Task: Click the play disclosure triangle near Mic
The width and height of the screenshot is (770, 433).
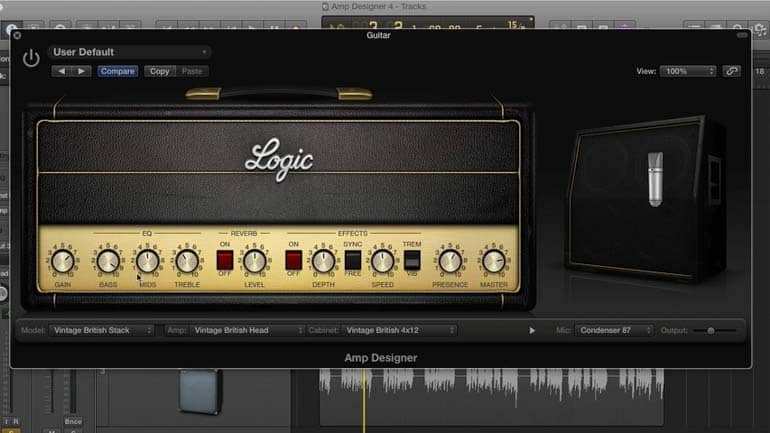Action: pyautogui.click(x=532, y=330)
